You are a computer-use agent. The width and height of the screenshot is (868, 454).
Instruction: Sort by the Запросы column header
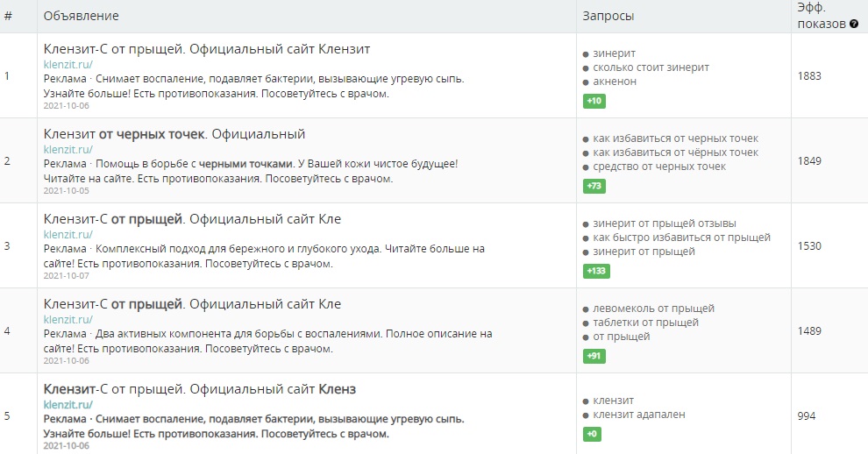click(608, 16)
